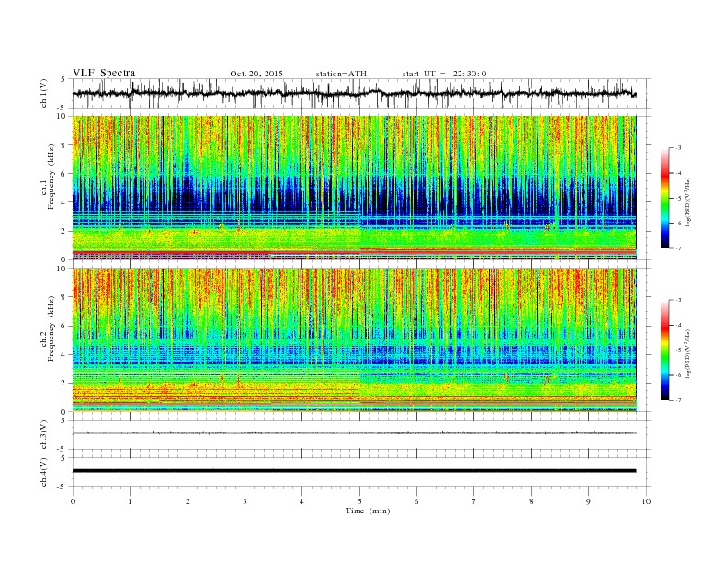The width and height of the screenshot is (728, 563).
Task: Click the log(PSD) label of ch.1 colorbar
Action: tap(689, 201)
